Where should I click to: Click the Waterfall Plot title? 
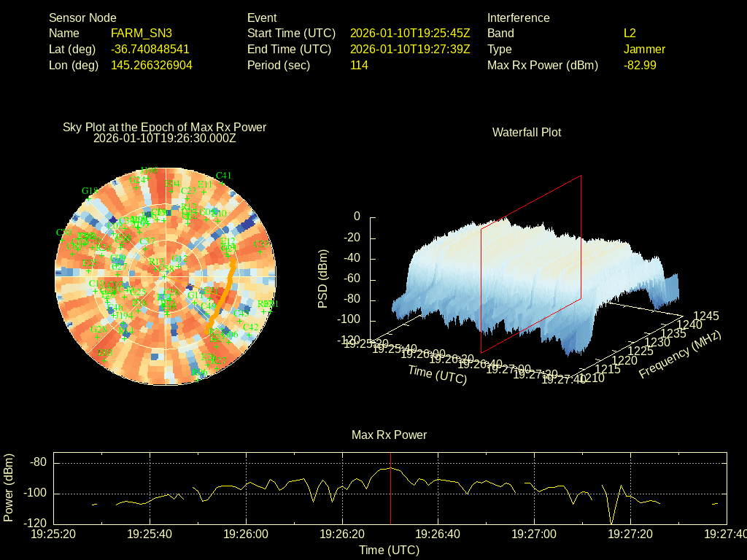(527, 133)
